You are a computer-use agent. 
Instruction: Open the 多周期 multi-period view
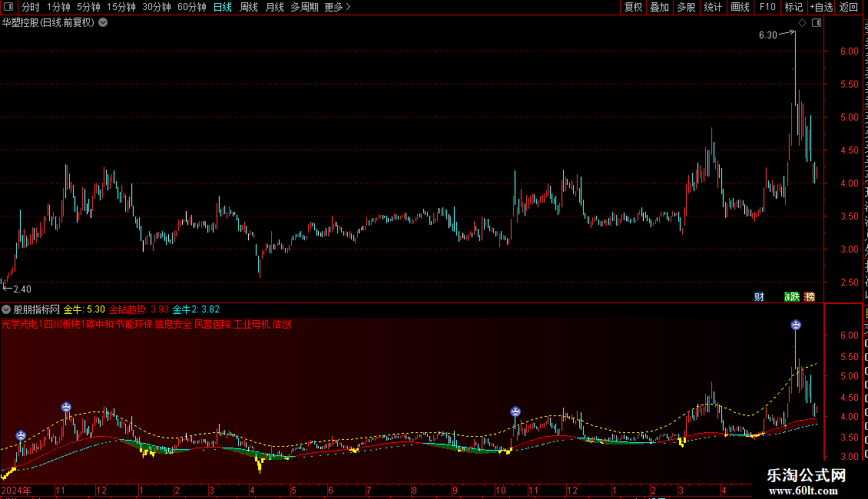pos(304,7)
